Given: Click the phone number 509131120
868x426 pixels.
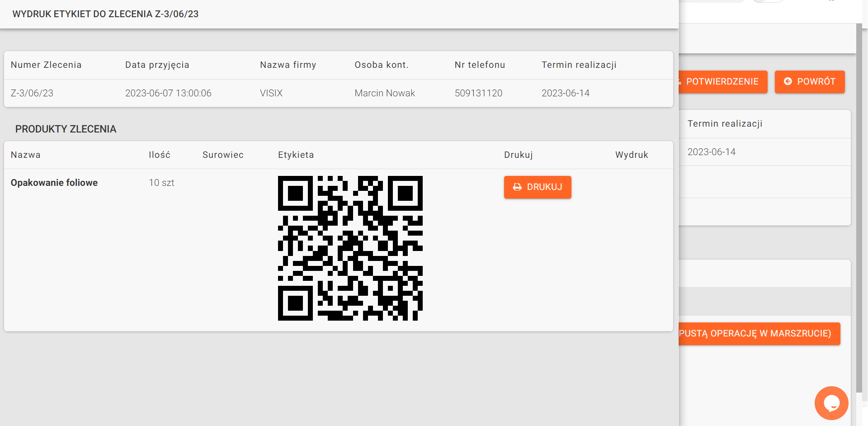Looking at the screenshot, I should click(478, 93).
